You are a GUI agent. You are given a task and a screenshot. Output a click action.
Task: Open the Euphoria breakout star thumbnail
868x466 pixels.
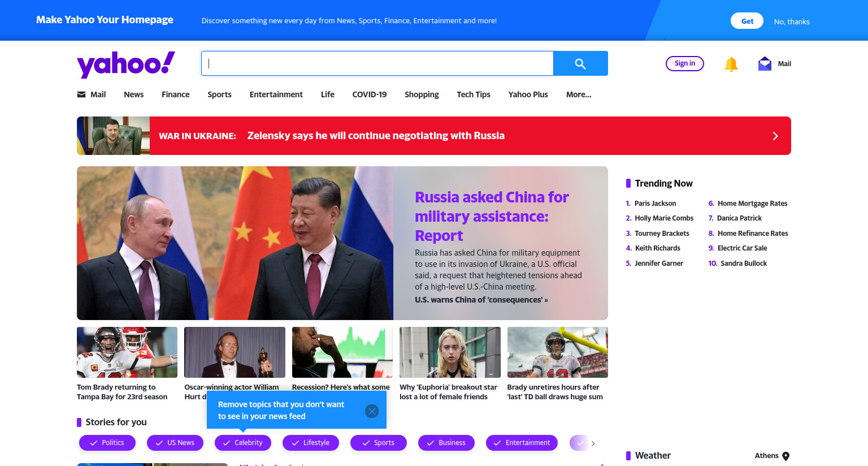click(x=450, y=352)
